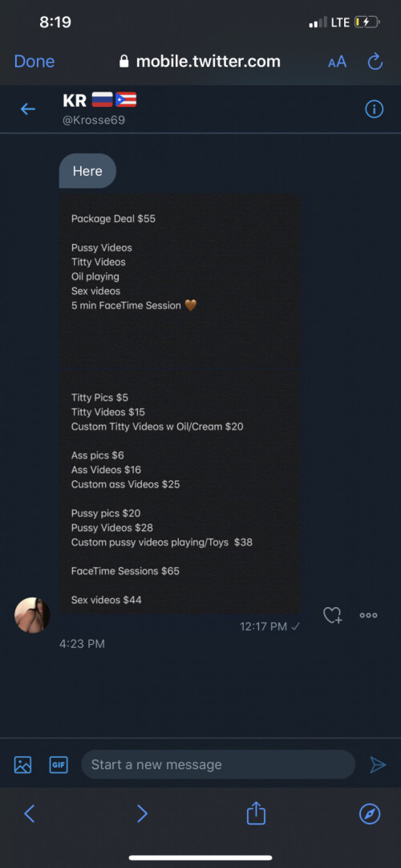This screenshot has width=401, height=868.
Task: Click the mobile.twitter.com address bar
Action: (200, 62)
